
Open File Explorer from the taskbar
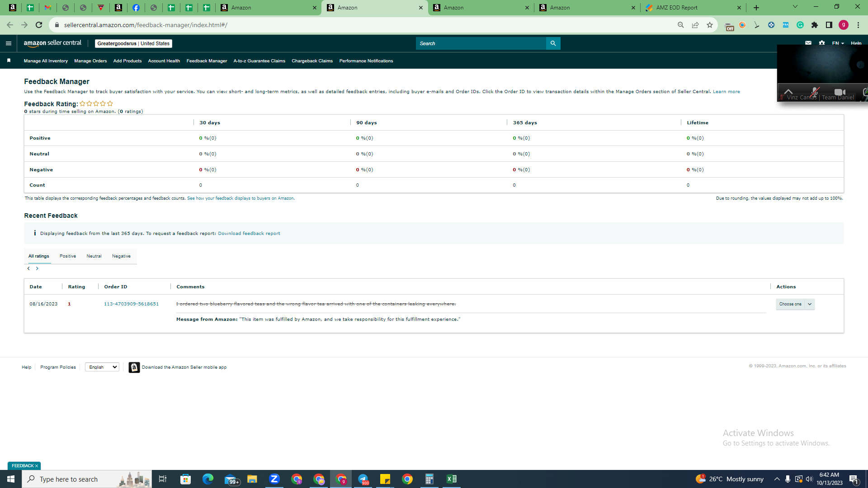coord(252,479)
